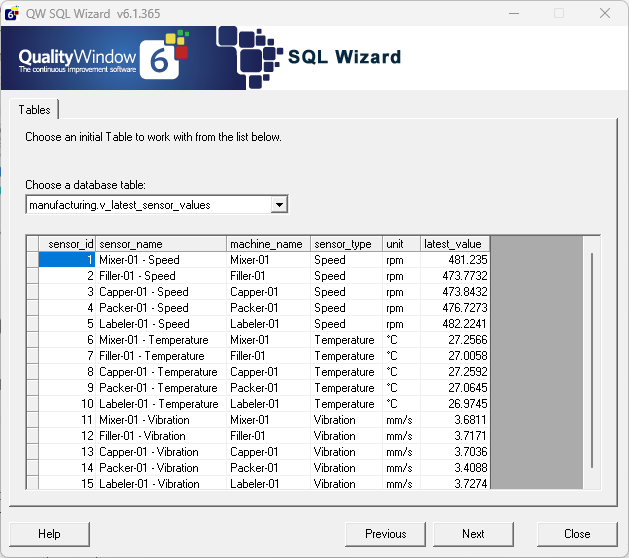This screenshot has width=629, height=558.
Task: Click the latest value 481.235
Action: [455, 260]
